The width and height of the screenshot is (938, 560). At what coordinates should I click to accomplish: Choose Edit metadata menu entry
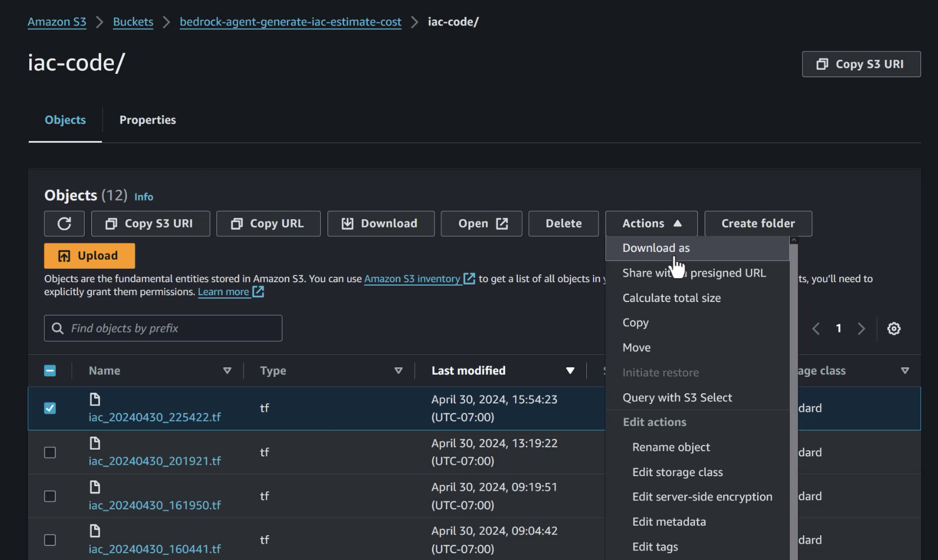click(697, 522)
